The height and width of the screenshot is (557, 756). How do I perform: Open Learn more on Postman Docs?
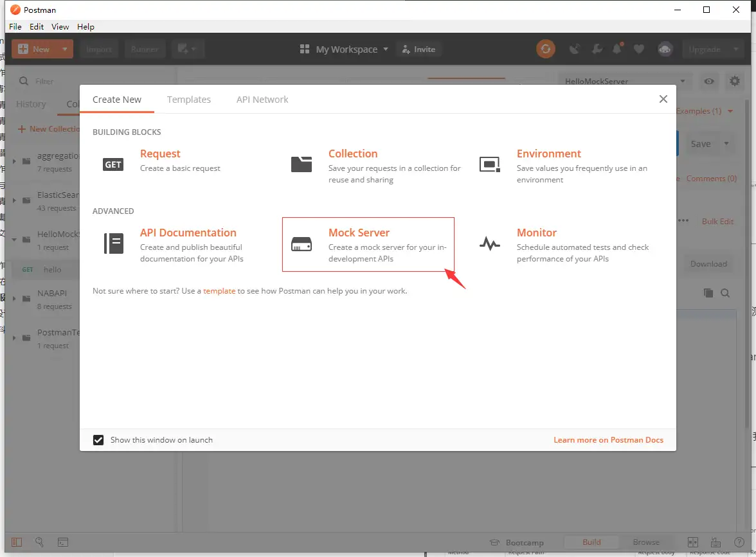[608, 440]
